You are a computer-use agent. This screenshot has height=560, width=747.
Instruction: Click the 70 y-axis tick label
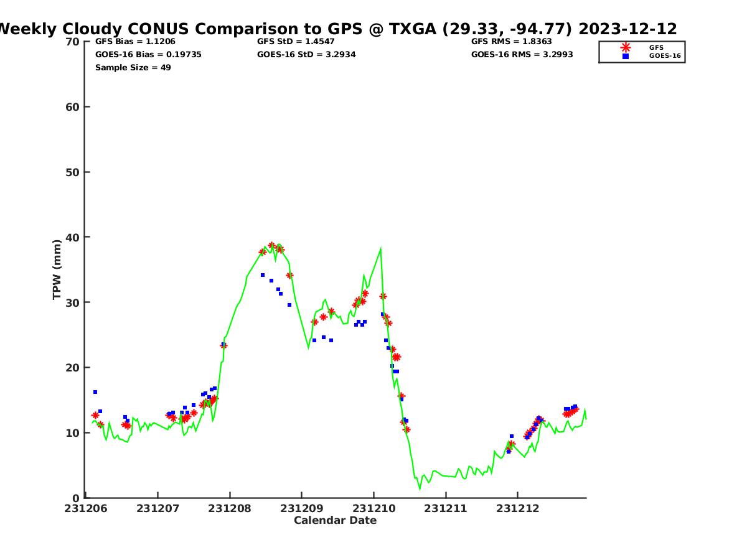click(72, 42)
